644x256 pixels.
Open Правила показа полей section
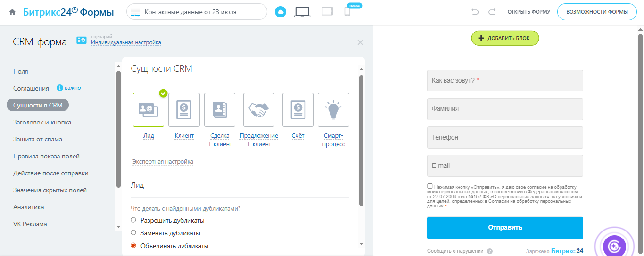click(x=46, y=156)
